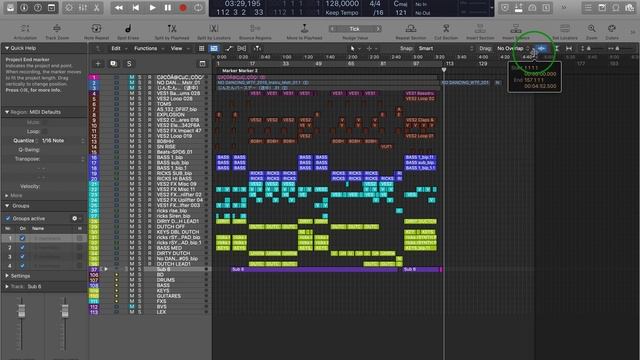Click the Cut Section toolbar icon
This screenshot has height=360, width=640.
446,29
